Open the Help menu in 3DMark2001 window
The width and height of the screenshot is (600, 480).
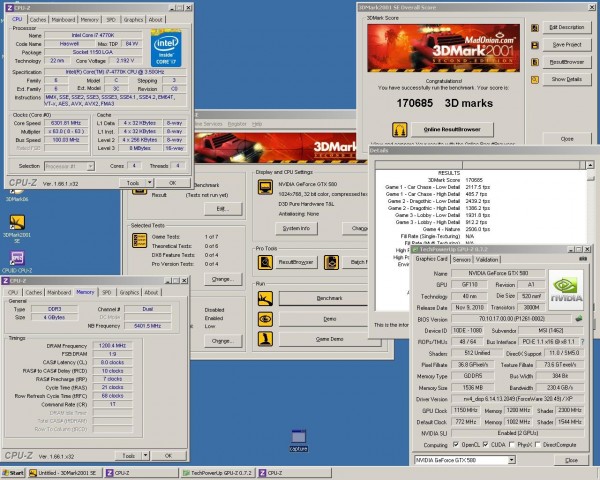pyautogui.click(x=257, y=124)
